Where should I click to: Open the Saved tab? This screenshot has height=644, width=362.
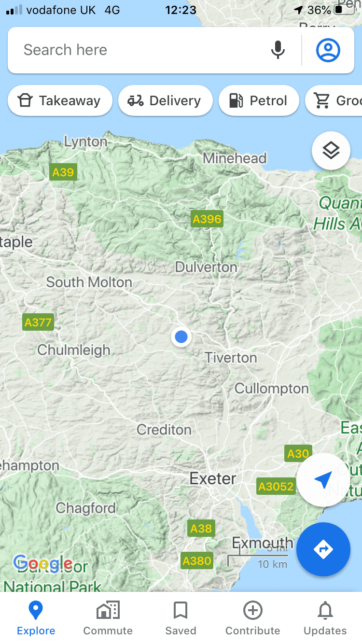click(x=181, y=618)
